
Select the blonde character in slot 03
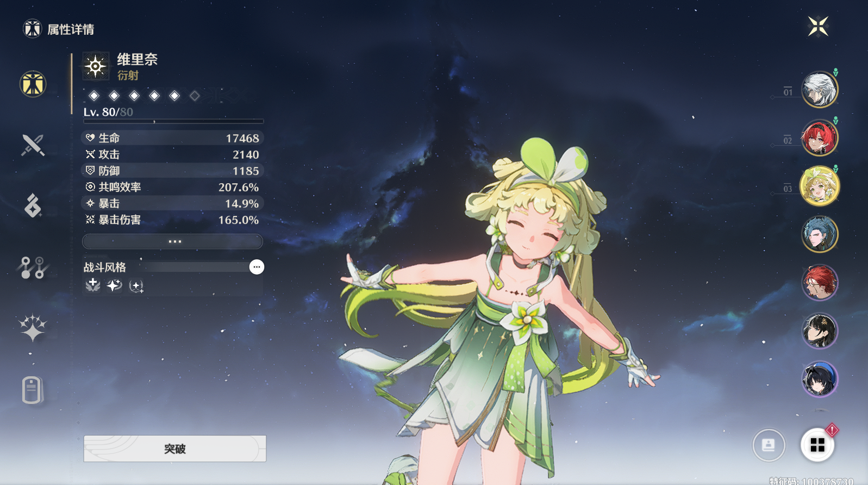click(820, 186)
